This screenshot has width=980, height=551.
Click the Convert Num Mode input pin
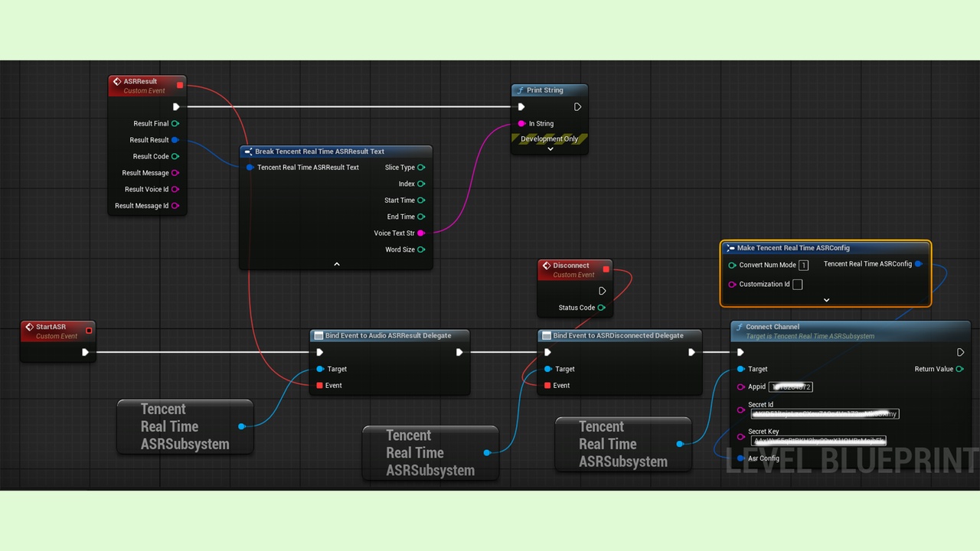[732, 265]
